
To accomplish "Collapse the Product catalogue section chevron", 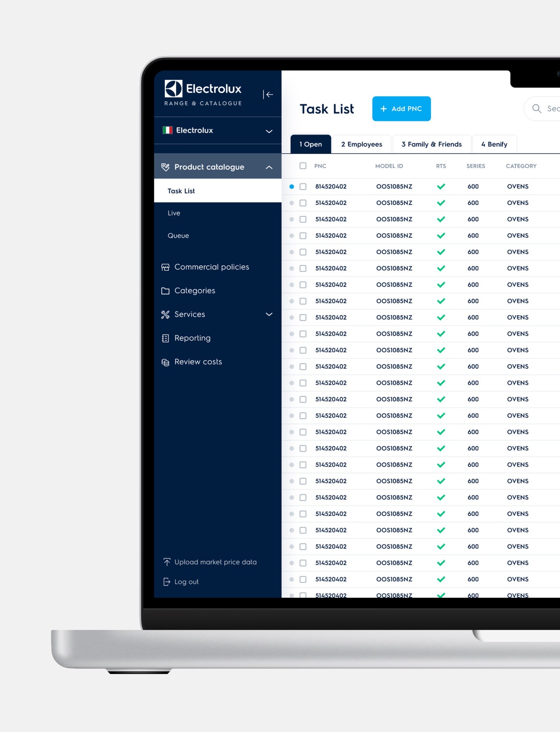I will tap(269, 167).
